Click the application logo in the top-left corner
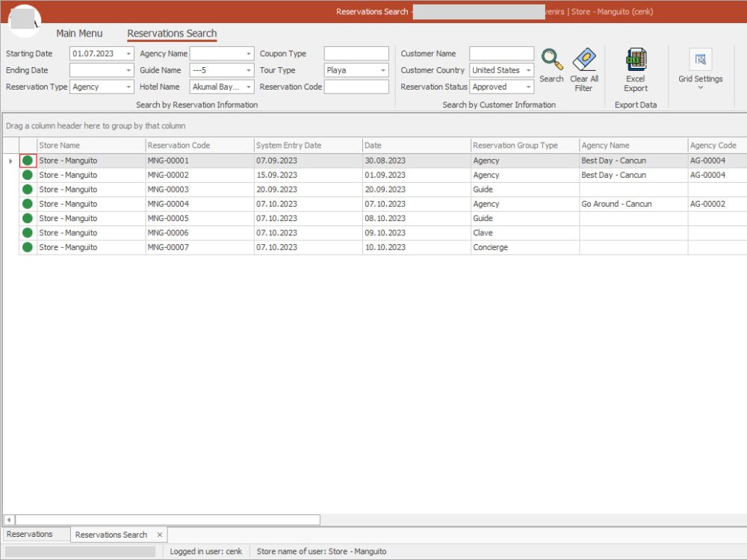Image resolution: width=747 pixels, height=560 pixels. (25, 19)
